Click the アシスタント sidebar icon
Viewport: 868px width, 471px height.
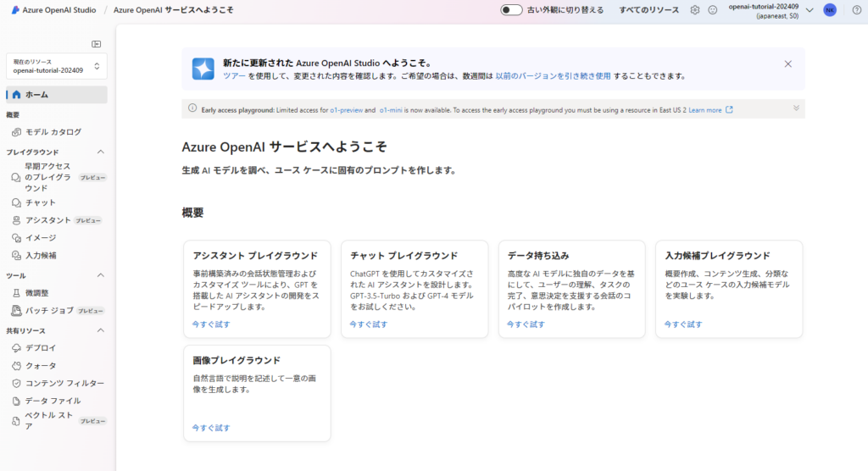17,220
